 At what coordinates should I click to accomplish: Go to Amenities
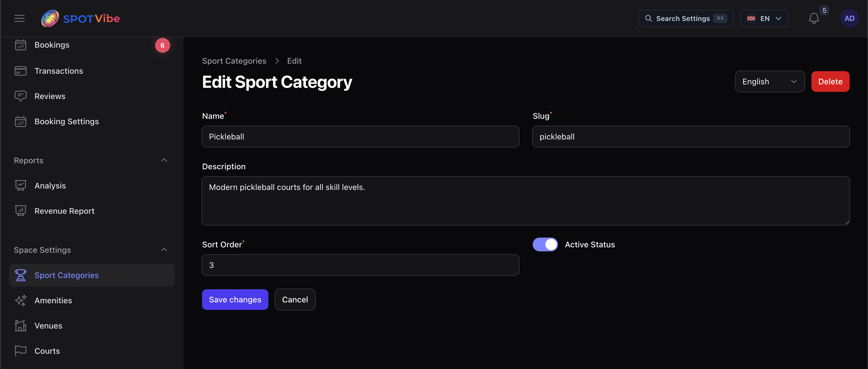tap(92, 300)
